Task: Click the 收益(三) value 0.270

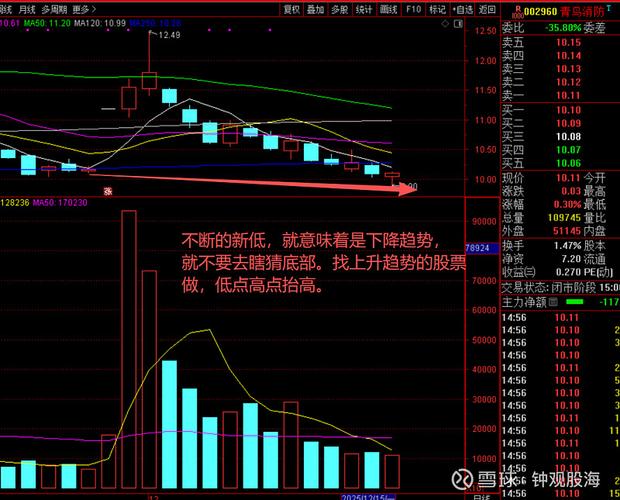Action: (568, 272)
